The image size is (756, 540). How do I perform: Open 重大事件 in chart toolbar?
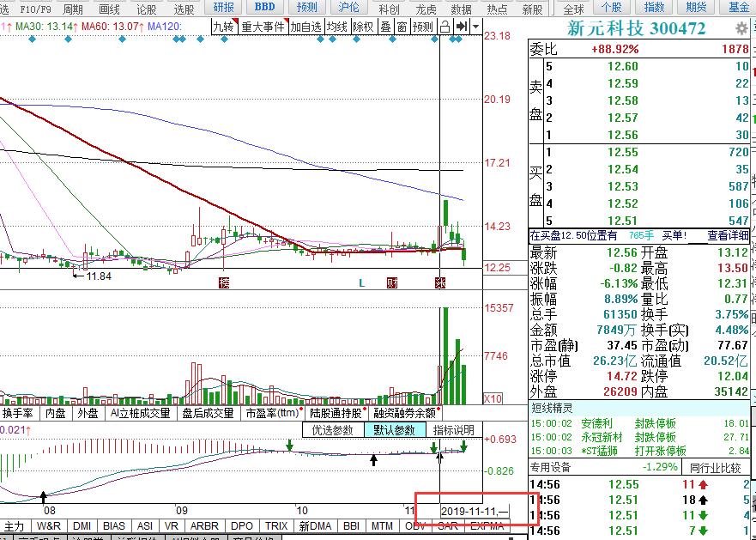tap(263, 27)
